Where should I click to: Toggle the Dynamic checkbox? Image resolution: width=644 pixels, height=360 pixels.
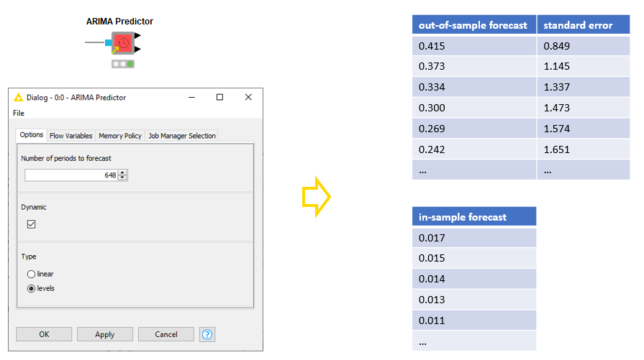[31, 224]
